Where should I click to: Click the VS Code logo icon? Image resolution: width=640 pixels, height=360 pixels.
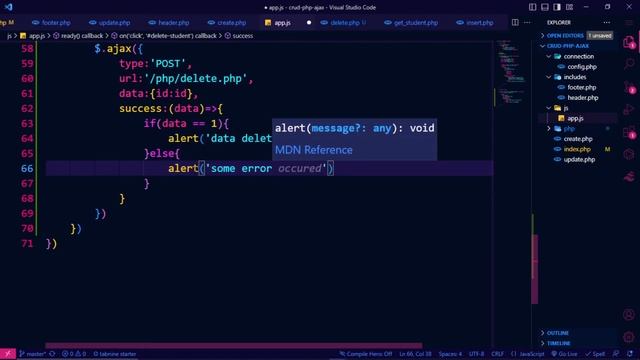coord(8,7)
